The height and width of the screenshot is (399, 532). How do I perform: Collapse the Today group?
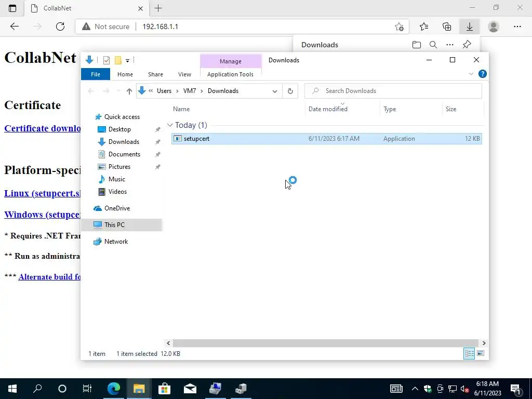[x=170, y=125]
